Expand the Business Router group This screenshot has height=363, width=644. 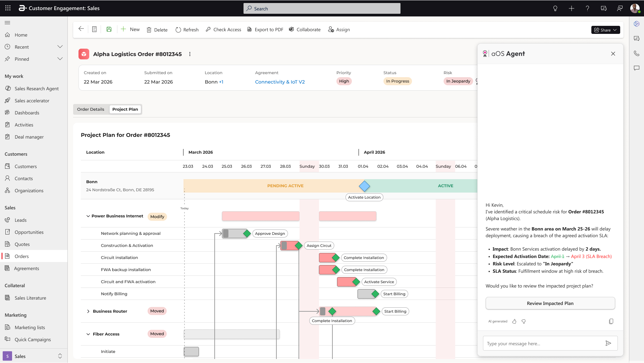tap(88, 311)
